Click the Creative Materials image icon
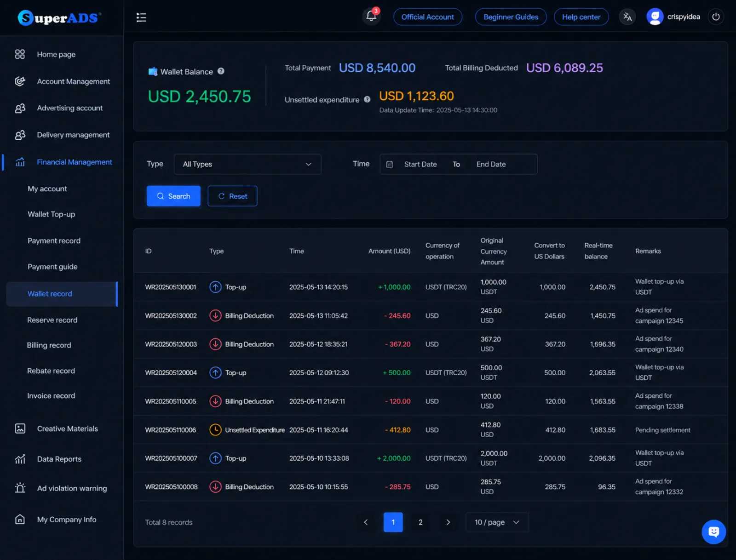This screenshot has height=560, width=736. 20,429
